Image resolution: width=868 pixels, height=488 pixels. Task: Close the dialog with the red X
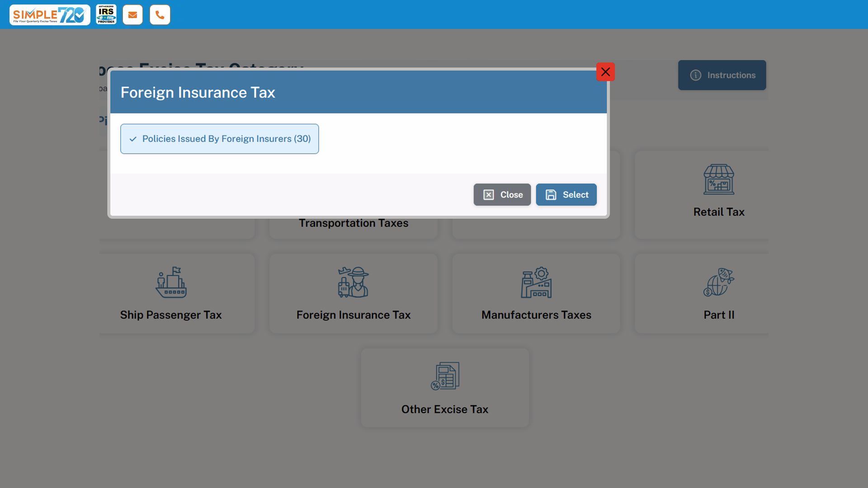click(605, 72)
